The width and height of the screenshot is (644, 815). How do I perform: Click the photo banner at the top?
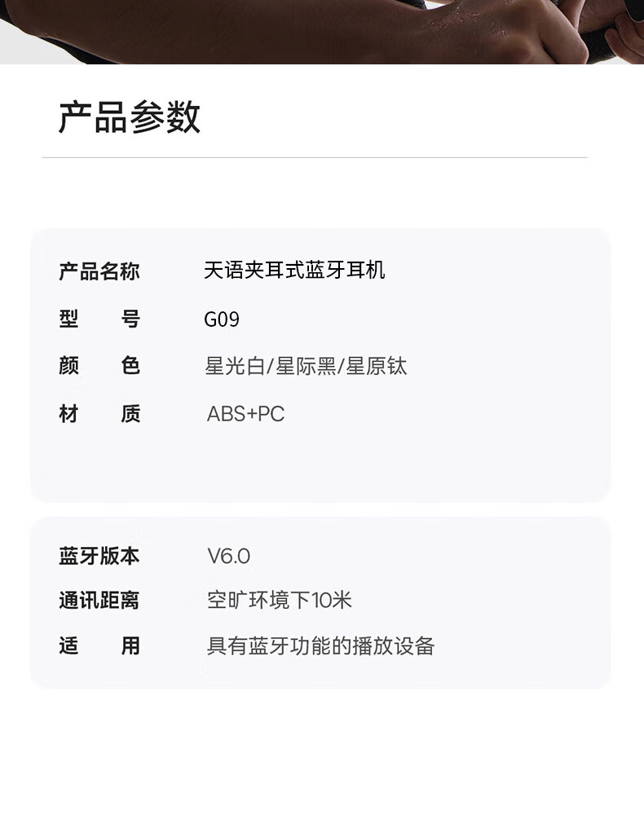click(322, 31)
